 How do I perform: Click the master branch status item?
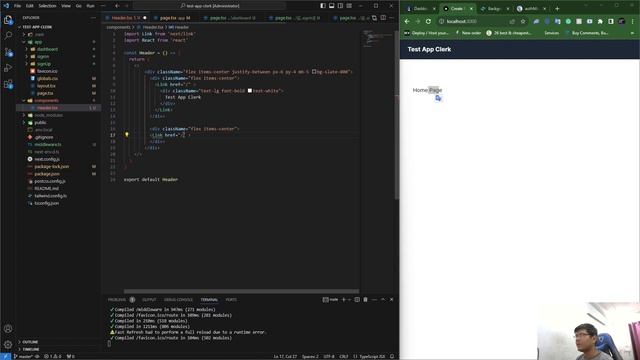pyautogui.click(x=23, y=356)
